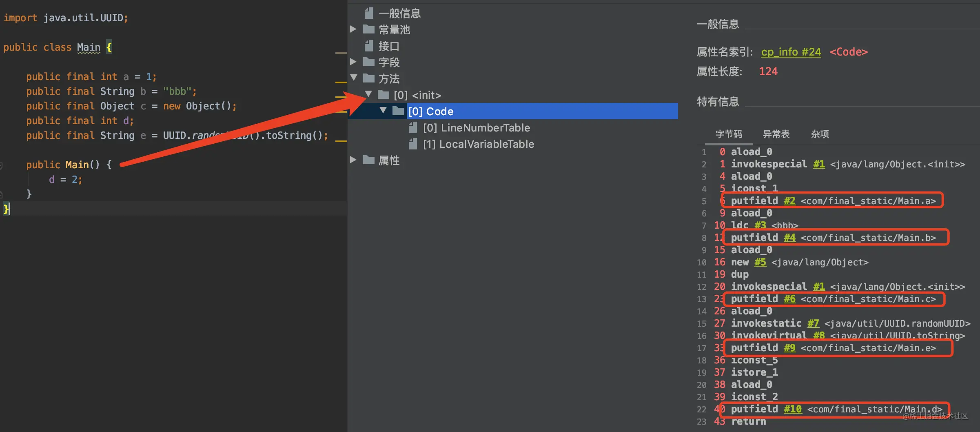
Task: Follow the #5 link on new instruction
Action: [x=760, y=262]
